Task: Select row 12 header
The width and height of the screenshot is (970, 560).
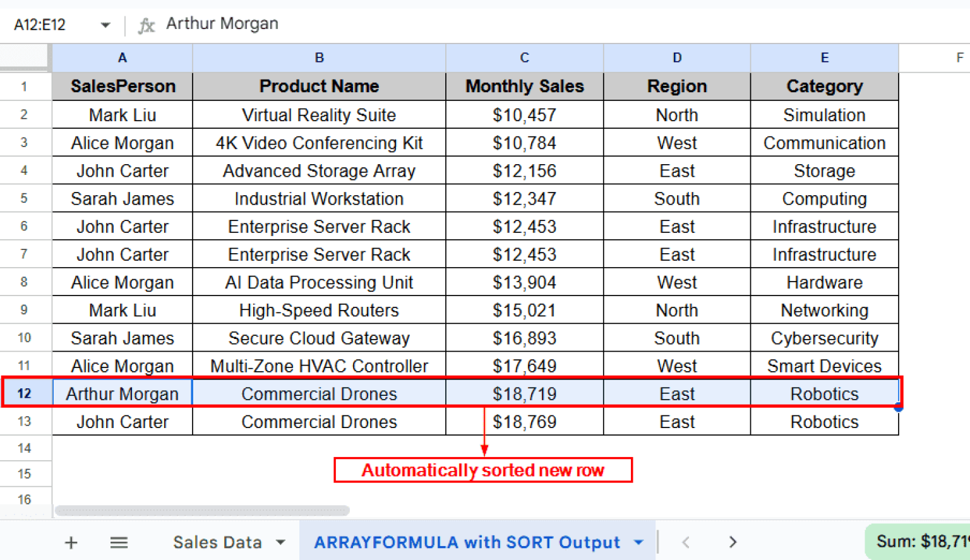Action: [x=25, y=393]
